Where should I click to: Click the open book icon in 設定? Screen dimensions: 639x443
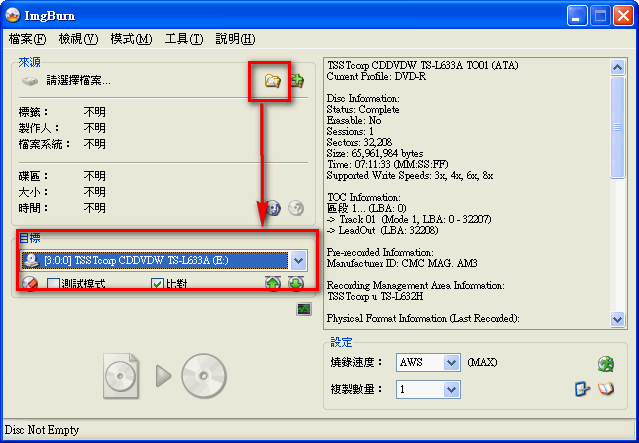pos(606,389)
